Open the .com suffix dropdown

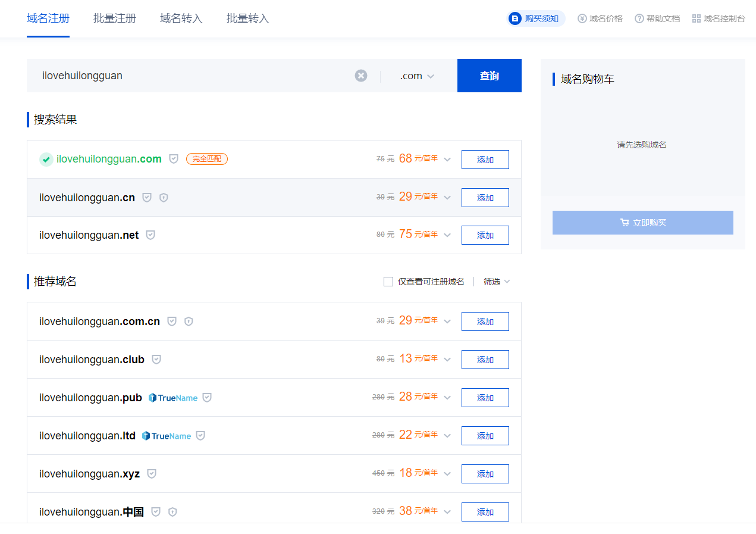pos(418,76)
